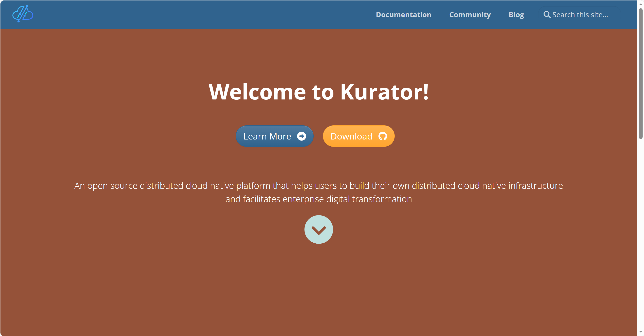
Task: Click the magnifying glass search icon
Action: click(x=547, y=15)
